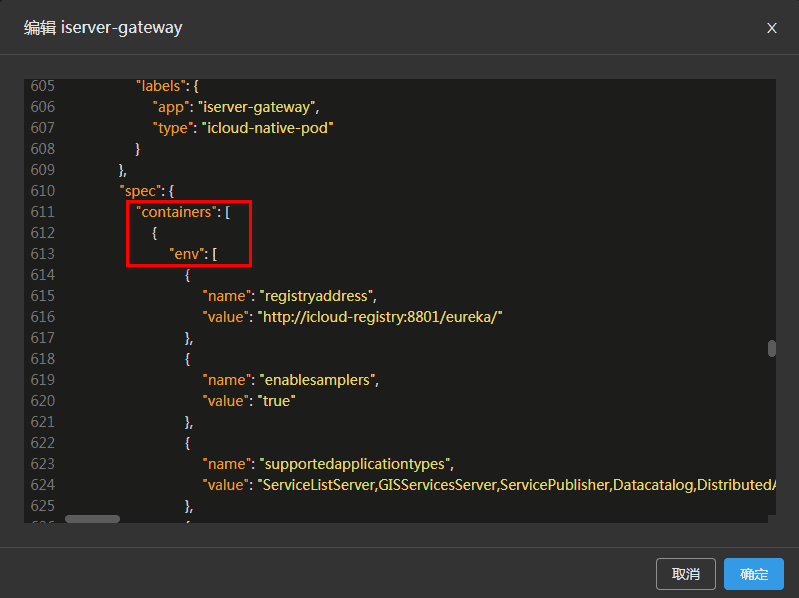Click the opening brace on line 612
The width and height of the screenshot is (799, 598).
[154, 233]
